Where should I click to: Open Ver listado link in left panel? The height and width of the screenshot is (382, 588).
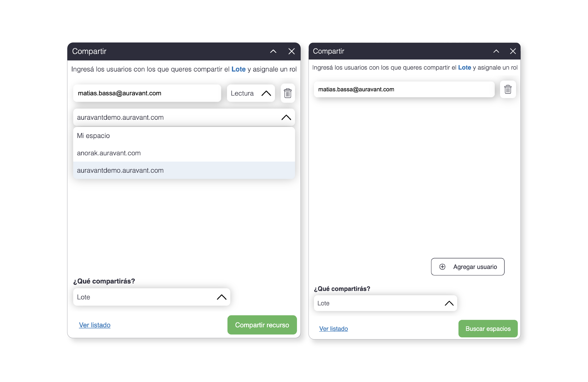(95, 325)
